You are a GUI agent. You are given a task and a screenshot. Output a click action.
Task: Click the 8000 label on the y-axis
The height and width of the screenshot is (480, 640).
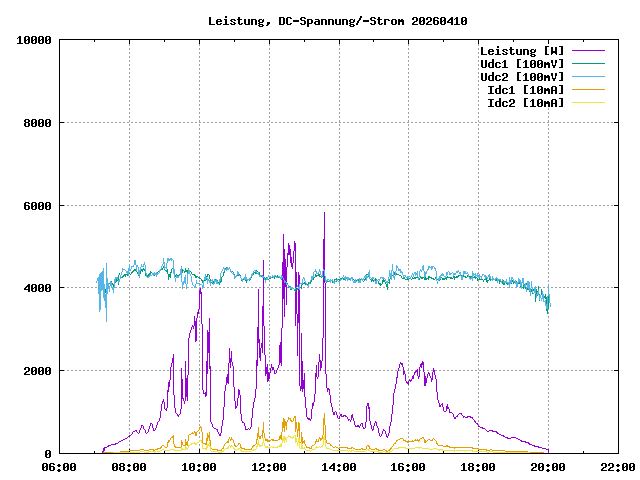(x=37, y=123)
